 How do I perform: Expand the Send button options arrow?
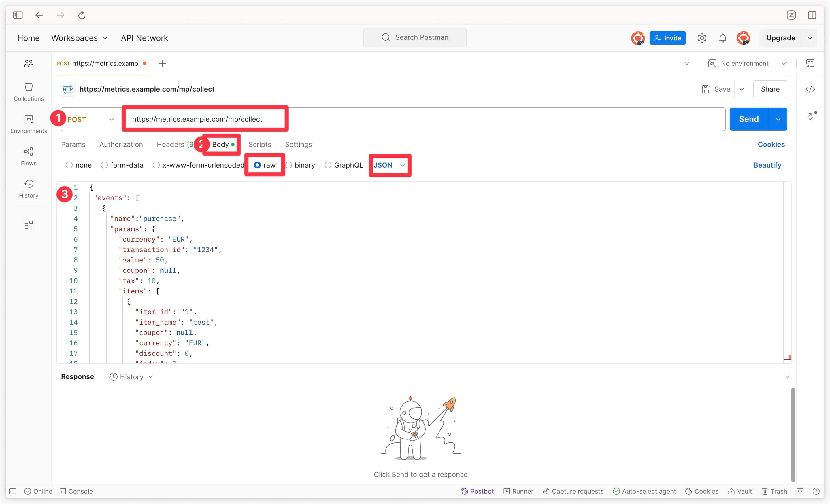coord(778,119)
